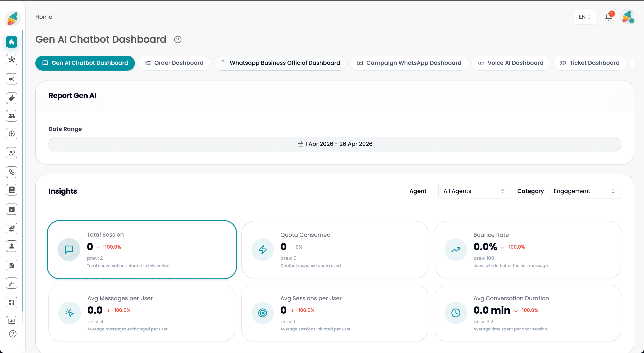Click 'prev: 3.21' under Avg Conversation Duration
This screenshot has width=644, height=353.
[484, 321]
